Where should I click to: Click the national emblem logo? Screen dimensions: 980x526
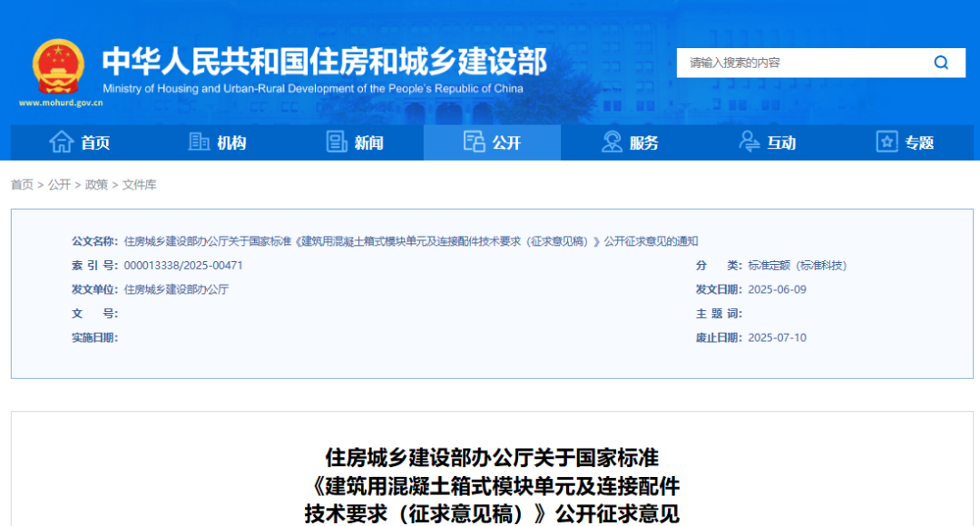[58, 67]
